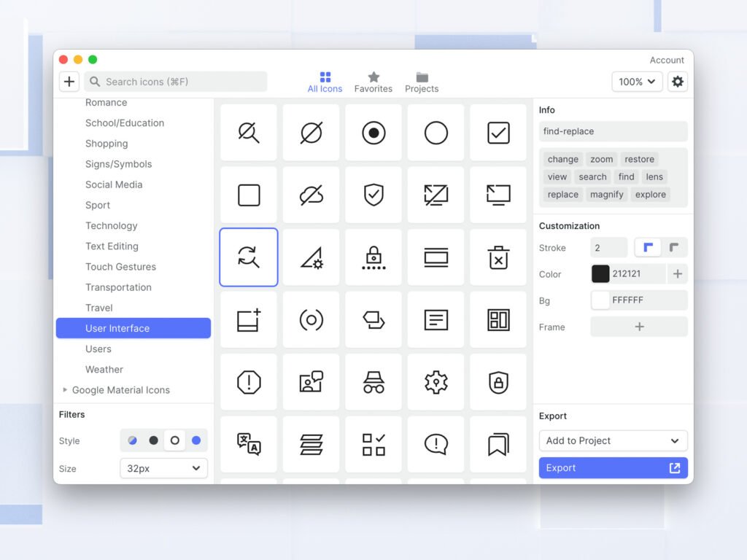Switch to the All Icons tab

pos(325,82)
